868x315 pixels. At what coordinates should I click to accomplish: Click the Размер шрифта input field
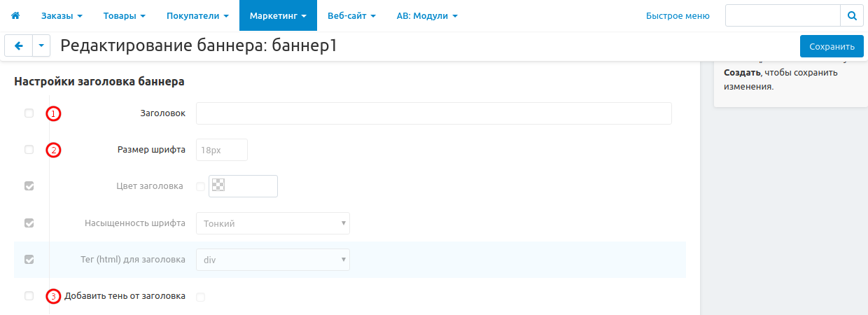click(x=222, y=150)
